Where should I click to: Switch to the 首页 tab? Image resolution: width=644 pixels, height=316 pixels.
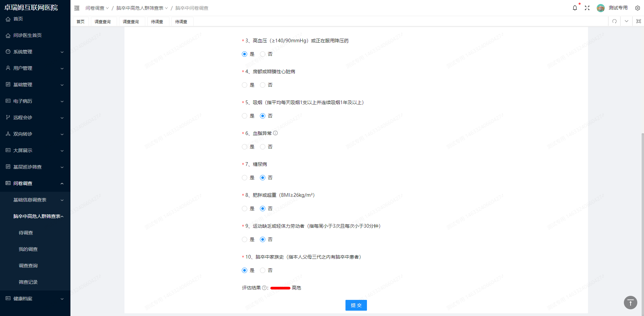pos(80,21)
